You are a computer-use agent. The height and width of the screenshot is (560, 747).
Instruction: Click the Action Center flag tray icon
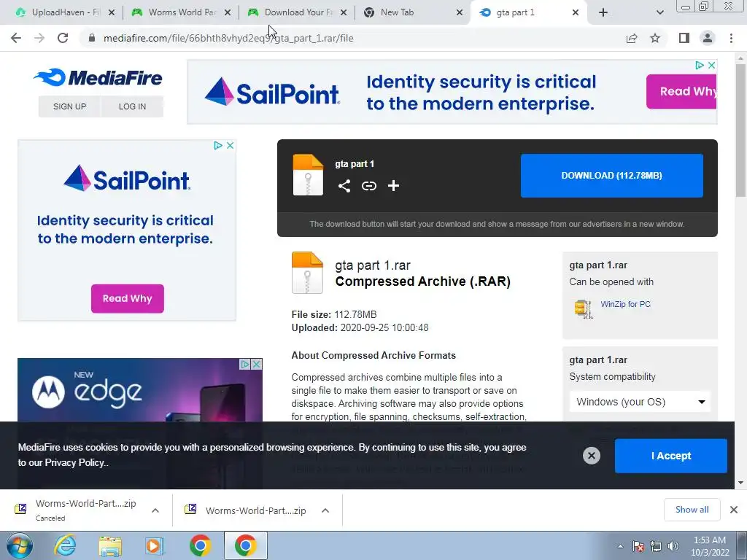[x=638, y=546]
